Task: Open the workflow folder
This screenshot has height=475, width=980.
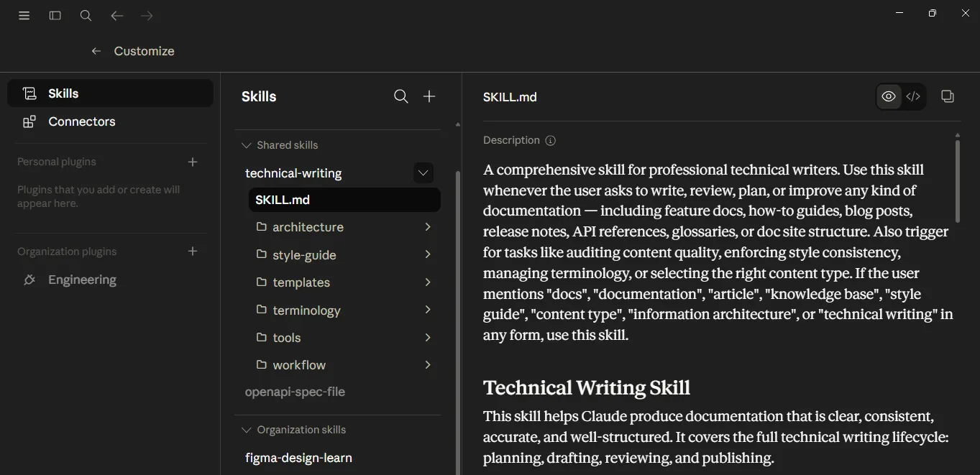Action: 344,365
